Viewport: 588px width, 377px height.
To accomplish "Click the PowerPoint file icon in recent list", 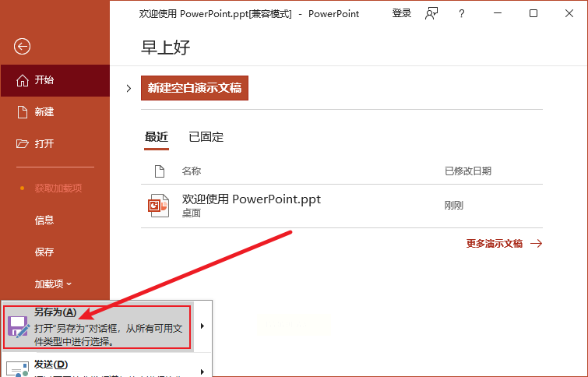I will click(x=159, y=205).
